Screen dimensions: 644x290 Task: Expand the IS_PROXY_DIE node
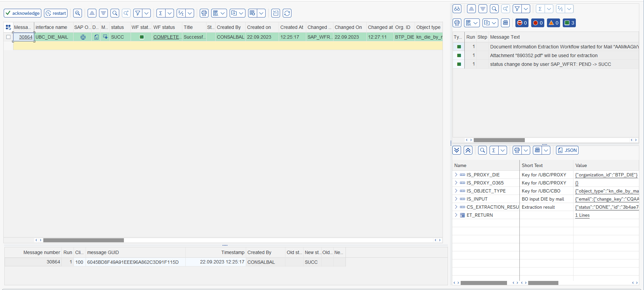coord(456,175)
